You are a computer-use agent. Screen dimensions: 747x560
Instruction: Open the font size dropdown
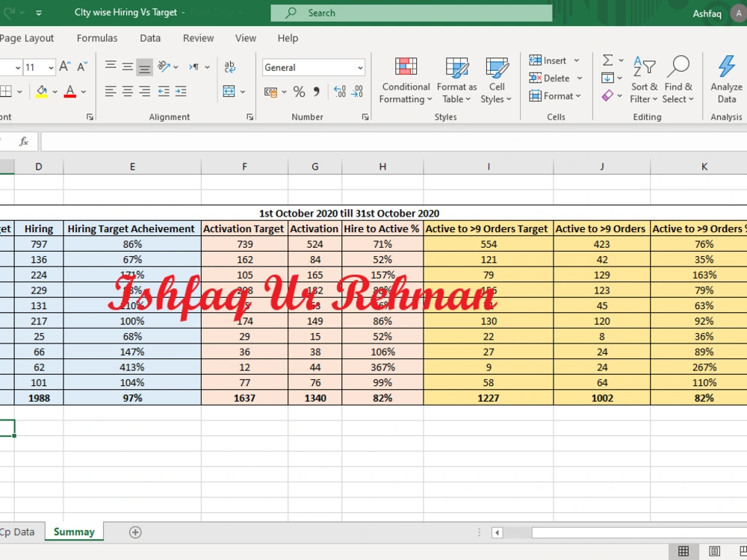point(51,68)
